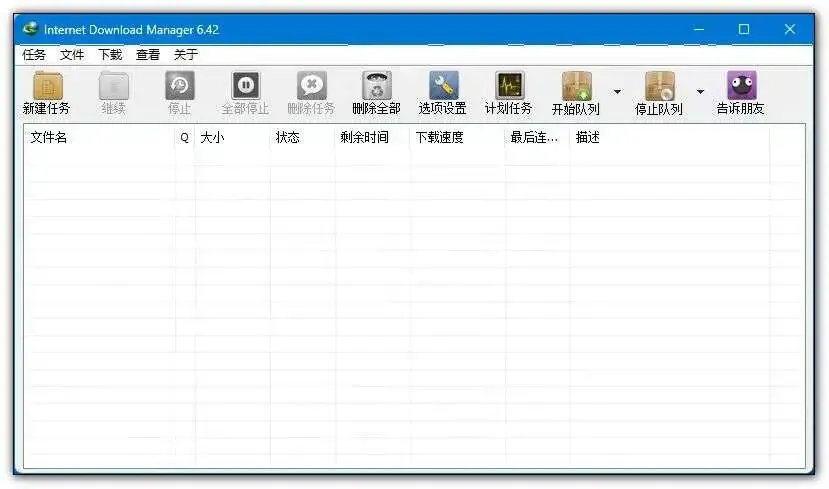Open the 下载 menu
829x489 pixels.
point(110,54)
